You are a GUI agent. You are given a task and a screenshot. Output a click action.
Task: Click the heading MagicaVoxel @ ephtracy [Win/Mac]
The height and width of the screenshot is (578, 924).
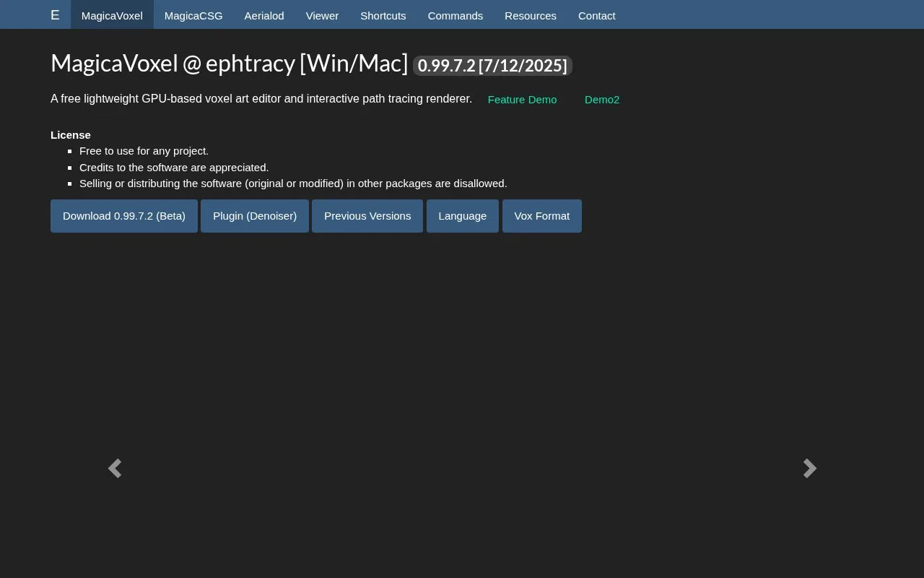(230, 64)
